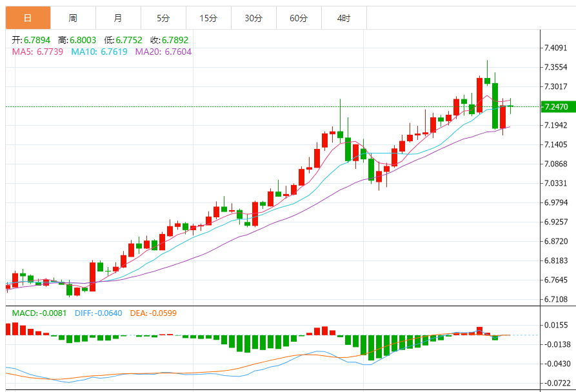Image resolution: width=576 pixels, height=392 pixels.
Task: Open the 4时 interval tab
Action: [x=344, y=17]
